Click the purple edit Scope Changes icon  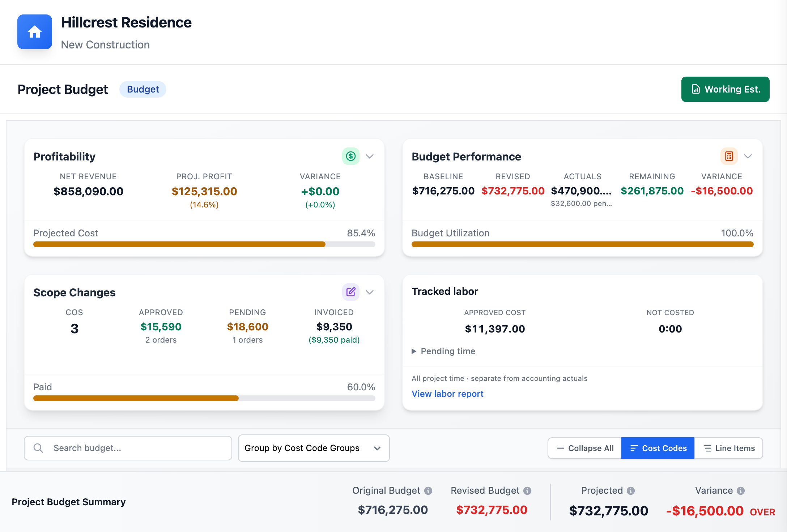350,292
